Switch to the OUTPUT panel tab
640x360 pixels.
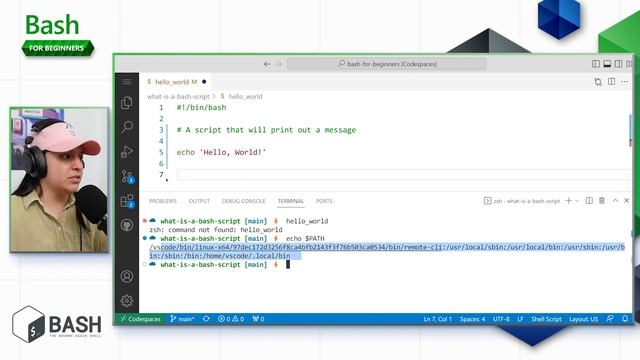point(199,201)
